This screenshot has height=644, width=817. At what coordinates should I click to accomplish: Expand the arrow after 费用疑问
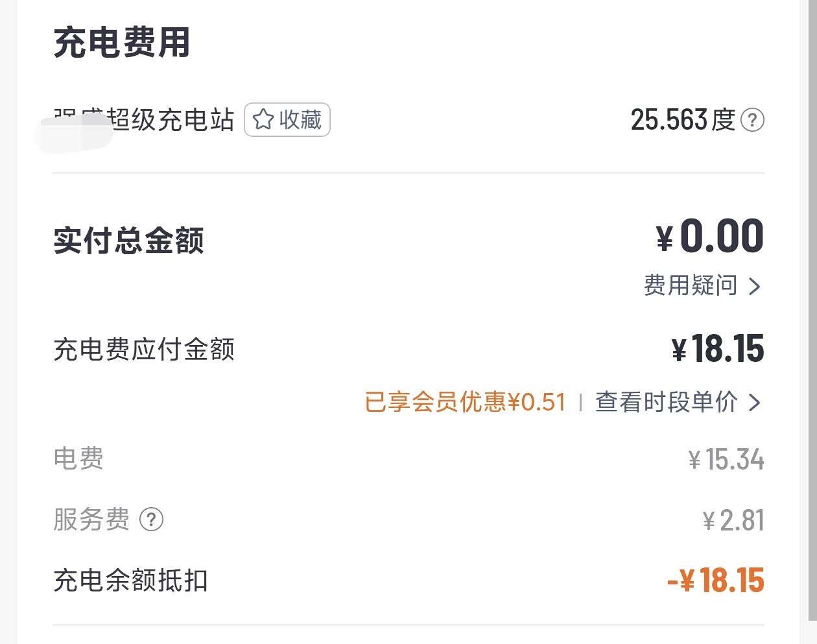click(754, 286)
